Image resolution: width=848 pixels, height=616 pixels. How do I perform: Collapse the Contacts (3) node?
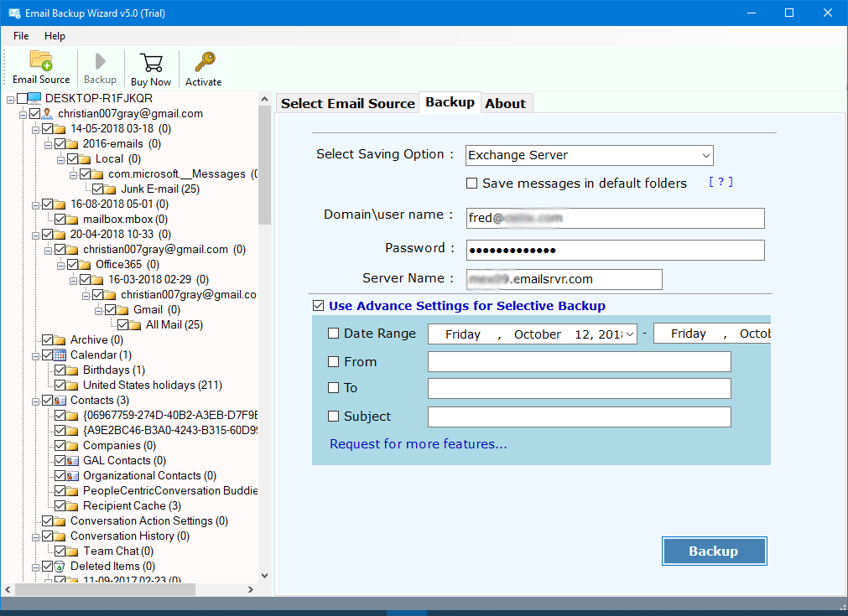click(36, 401)
